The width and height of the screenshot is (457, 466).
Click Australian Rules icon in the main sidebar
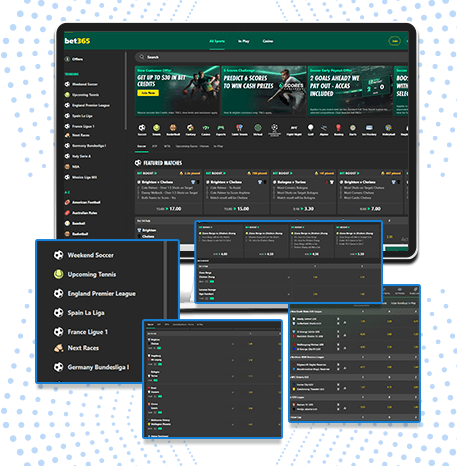[67, 213]
